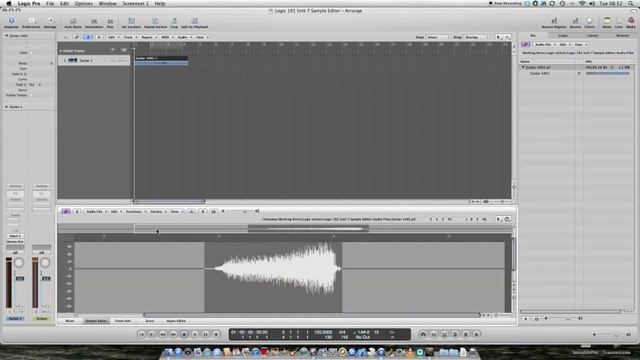Toggle the Guitar 1 track mute button
Screen dimensions: 640x360
[114, 60]
